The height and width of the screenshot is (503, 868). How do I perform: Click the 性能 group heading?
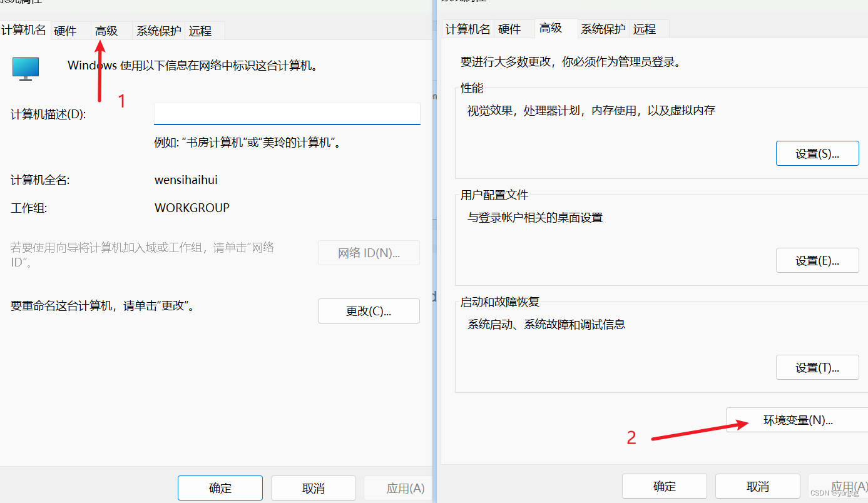[x=472, y=88]
